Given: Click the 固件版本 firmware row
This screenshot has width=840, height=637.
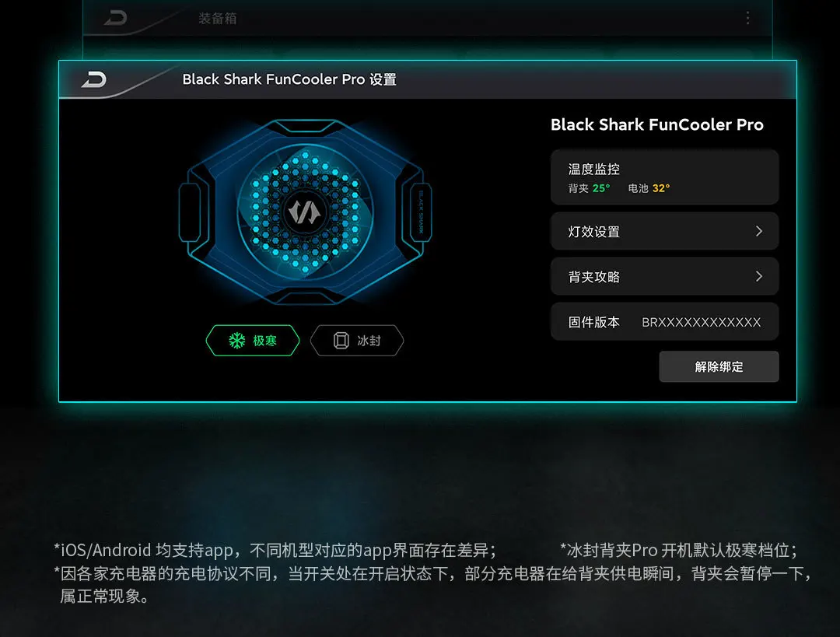Looking at the screenshot, I should coord(664,321).
